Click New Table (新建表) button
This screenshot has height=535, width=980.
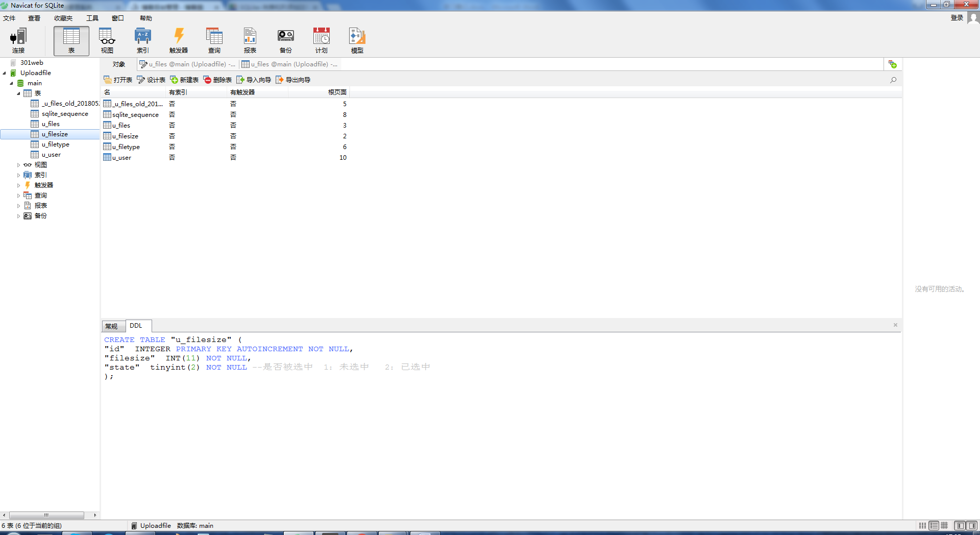pyautogui.click(x=184, y=80)
